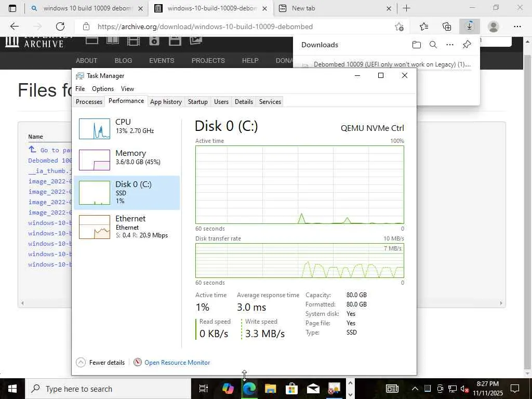Open the Favorites list icon

coord(424,26)
